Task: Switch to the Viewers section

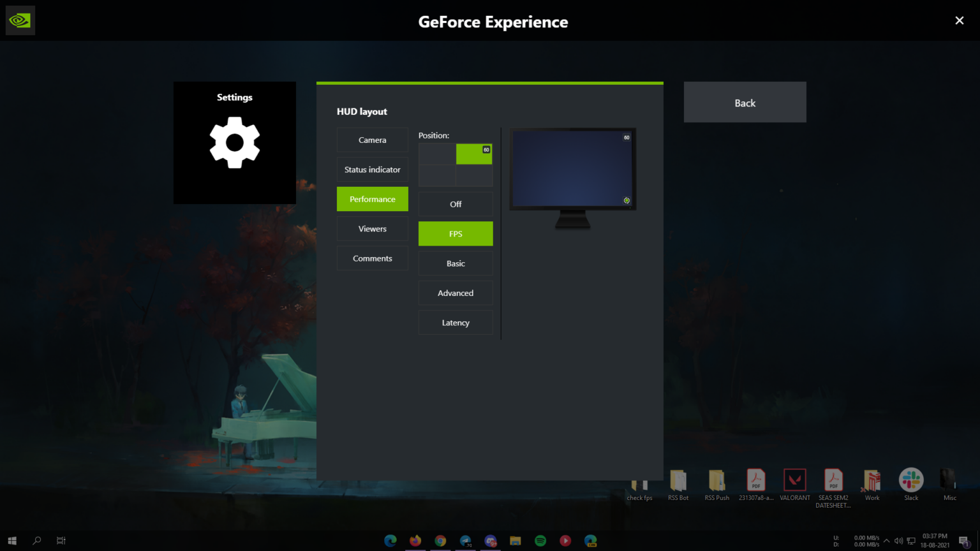Action: [x=372, y=228]
